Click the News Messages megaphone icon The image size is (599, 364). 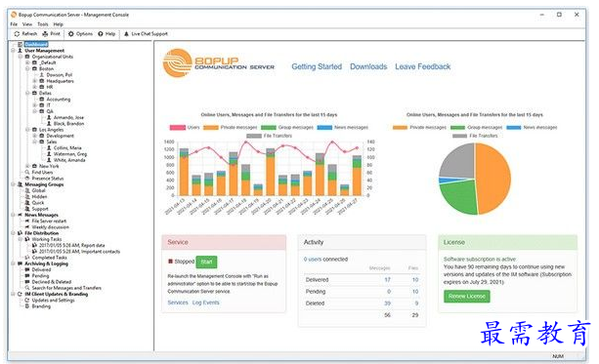[21, 215]
